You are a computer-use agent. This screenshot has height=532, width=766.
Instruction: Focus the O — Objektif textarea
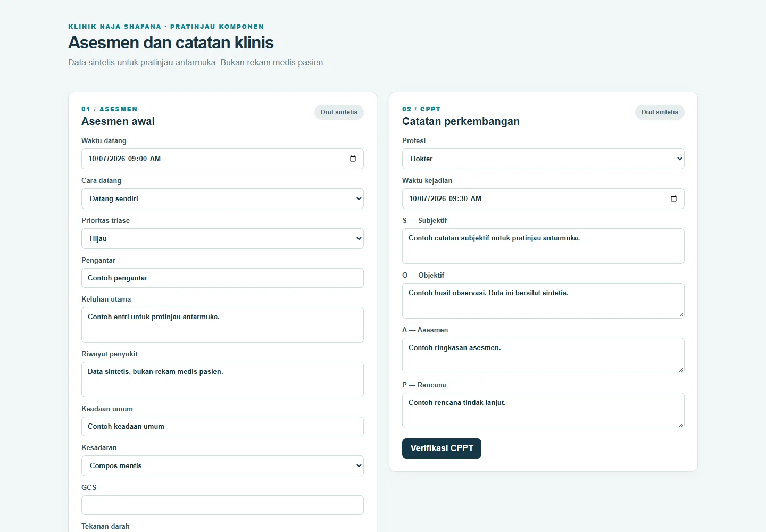click(x=543, y=301)
